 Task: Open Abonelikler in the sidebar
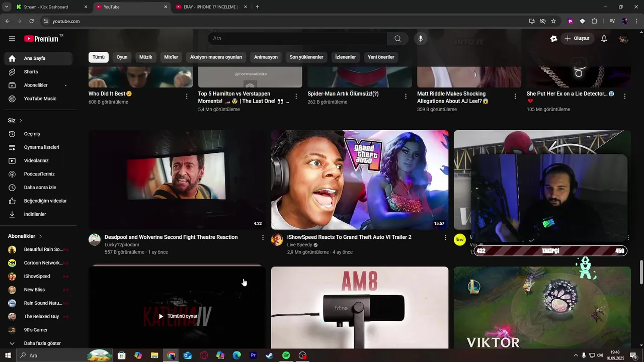pyautogui.click(x=38, y=85)
